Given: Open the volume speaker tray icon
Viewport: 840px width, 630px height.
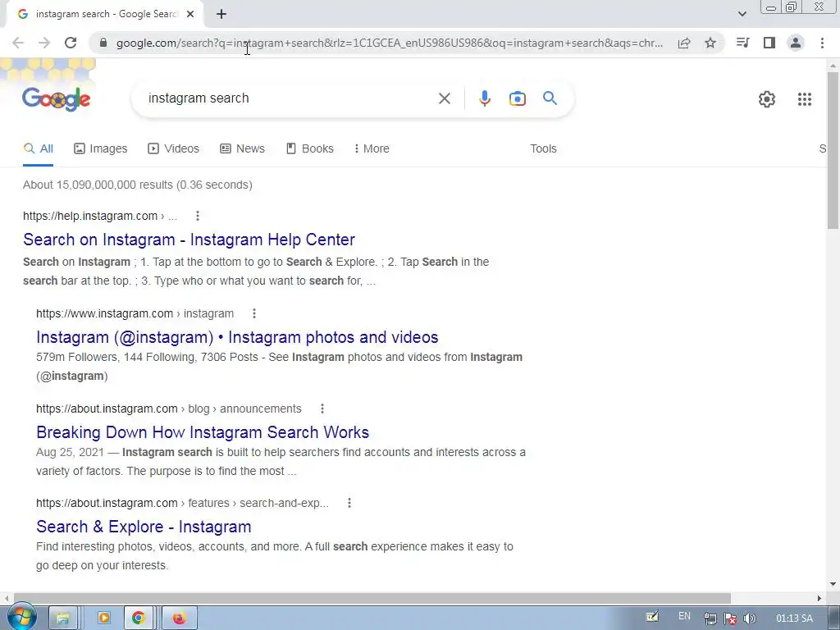Looking at the screenshot, I should tap(750, 619).
